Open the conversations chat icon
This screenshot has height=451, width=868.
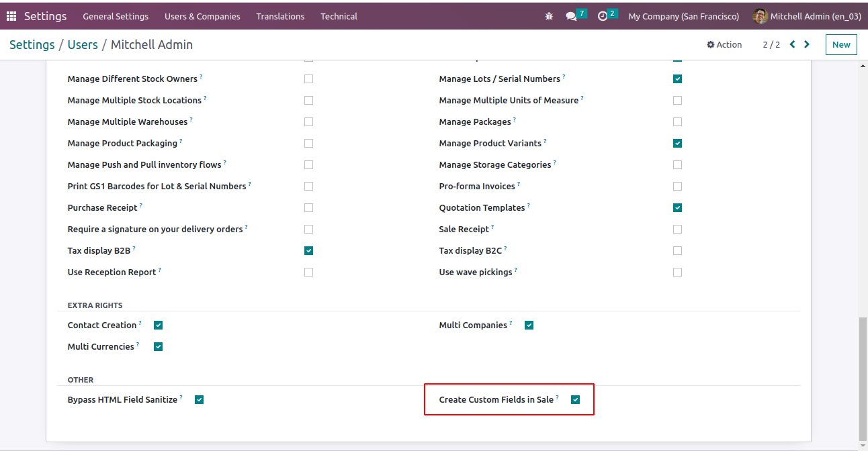point(571,16)
